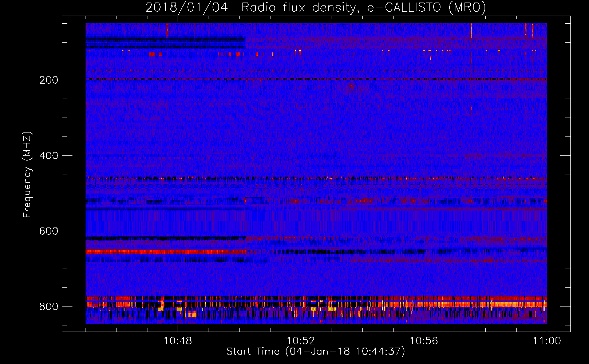Select the '600' frequency axis label
The height and width of the screenshot is (364, 589).
48,231
